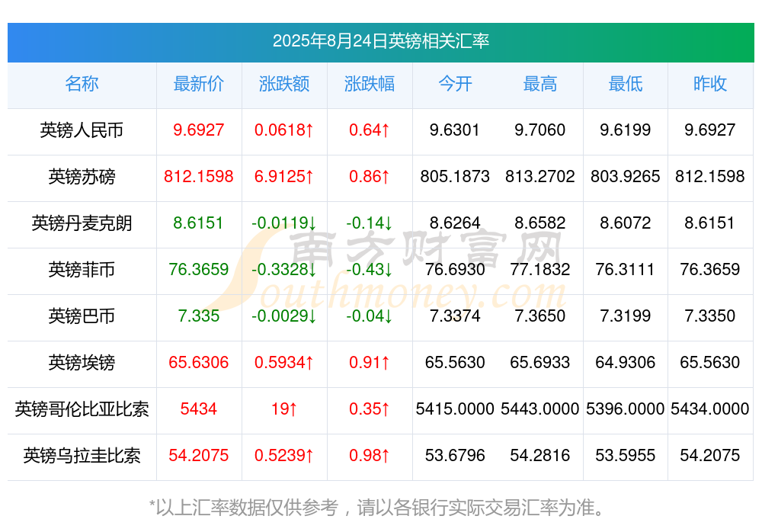Click the 最新价 column header
Screen dimensions: 762x532
pos(199,84)
